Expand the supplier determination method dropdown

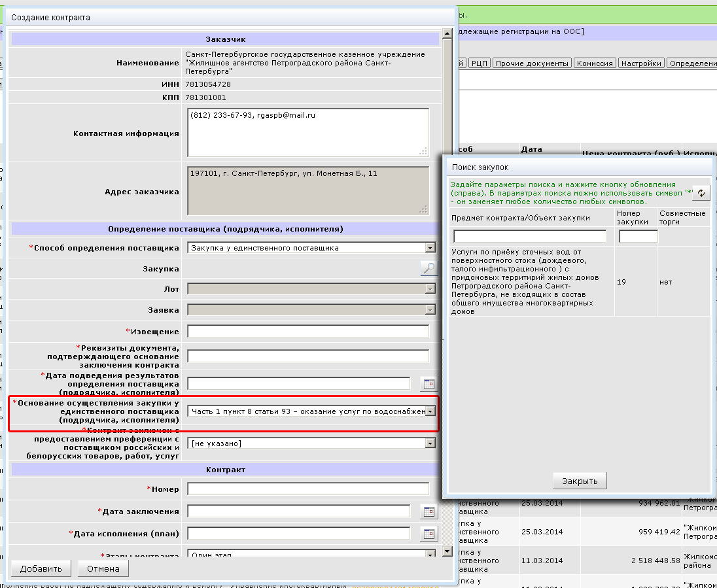point(430,248)
